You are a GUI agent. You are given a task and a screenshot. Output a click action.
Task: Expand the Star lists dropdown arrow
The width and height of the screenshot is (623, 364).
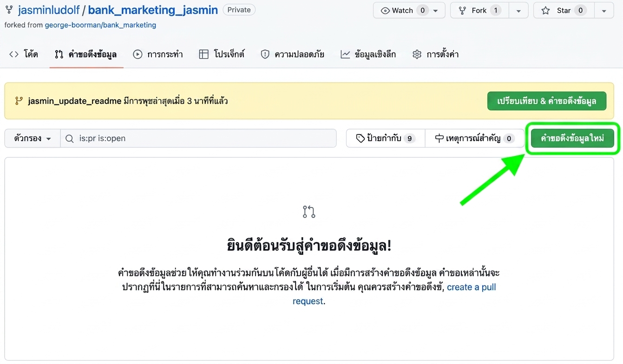coord(604,11)
